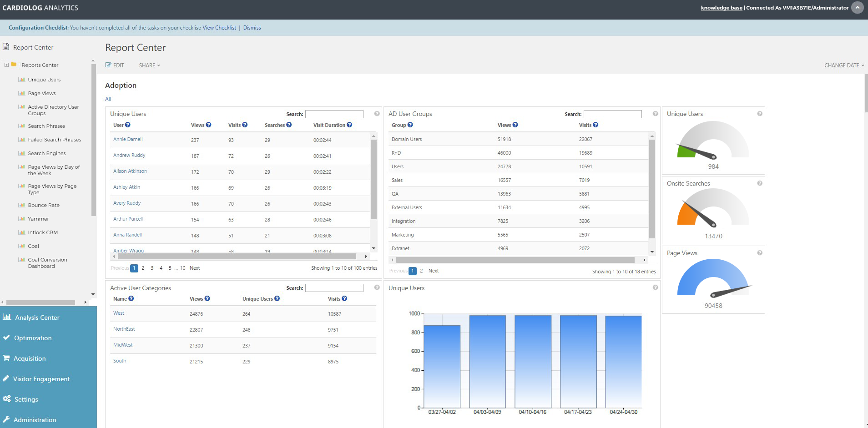Click the 03/27-04/02 bar in chart
The image size is (868, 428).
click(442, 366)
